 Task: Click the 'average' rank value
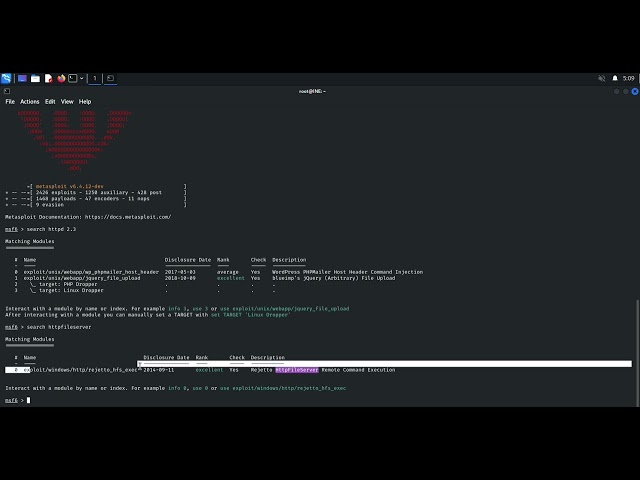[x=228, y=272]
